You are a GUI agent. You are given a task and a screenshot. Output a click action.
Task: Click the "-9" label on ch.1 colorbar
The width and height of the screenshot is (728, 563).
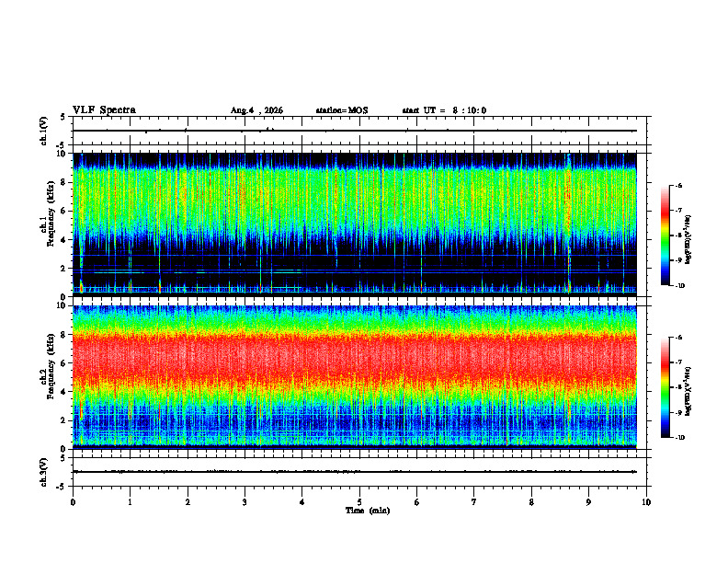(678, 260)
